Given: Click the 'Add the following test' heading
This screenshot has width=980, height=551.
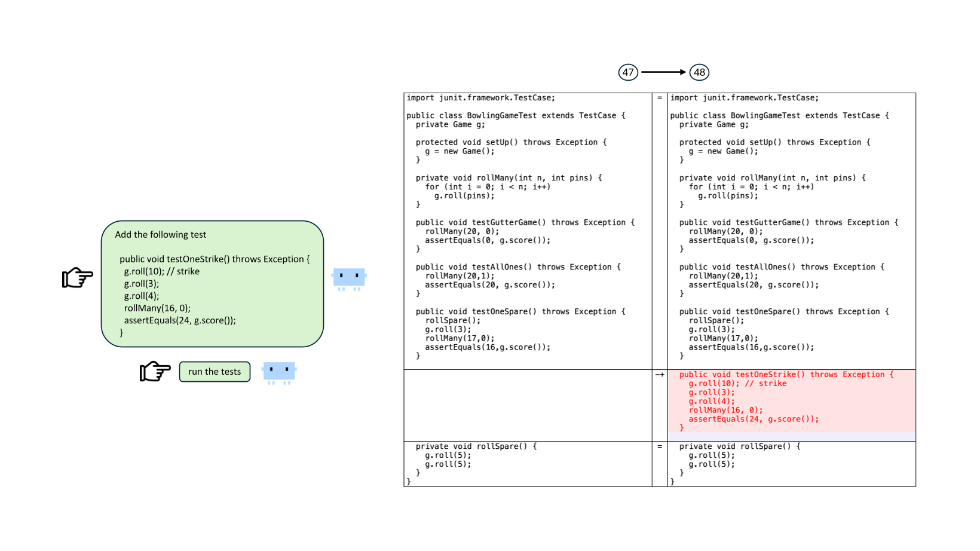Looking at the screenshot, I should tap(161, 235).
